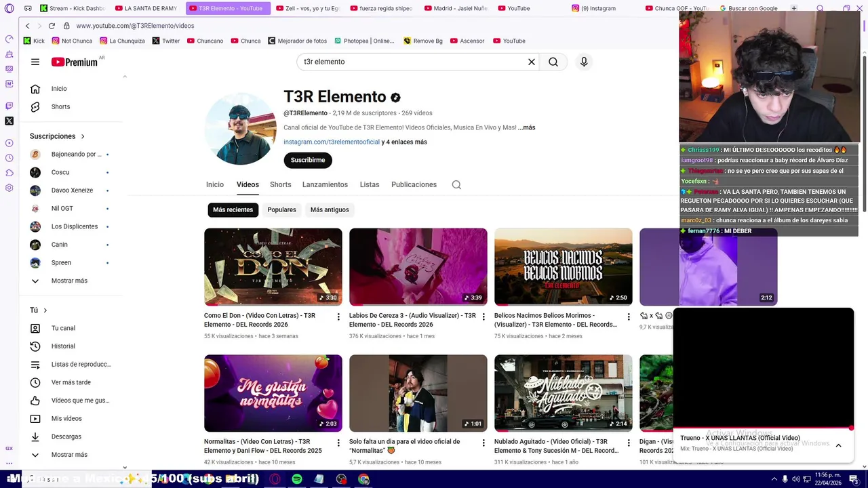Select the Más recientes filter chip
This screenshot has width=868, height=488.
tap(233, 209)
